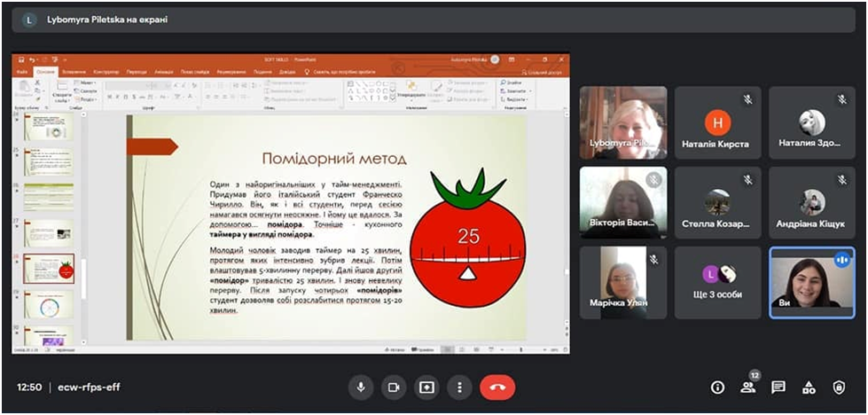The height and width of the screenshot is (415, 868).
Task: Open meeting details info icon
Action: click(x=718, y=387)
